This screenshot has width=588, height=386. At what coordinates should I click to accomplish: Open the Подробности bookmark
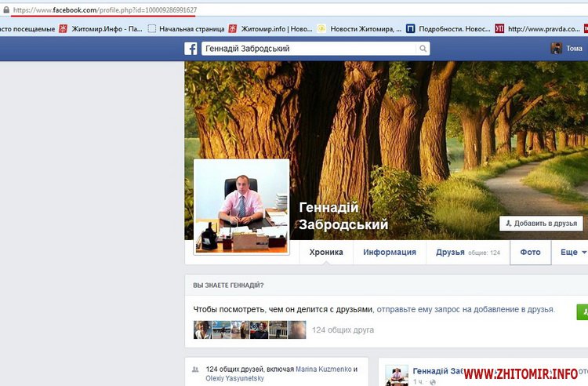coord(445,29)
